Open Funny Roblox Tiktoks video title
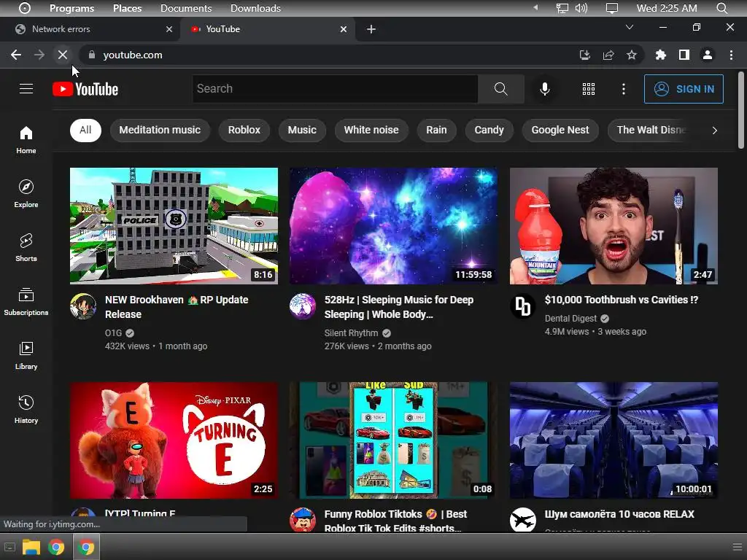Viewport: 747px width, 560px height. [395, 521]
